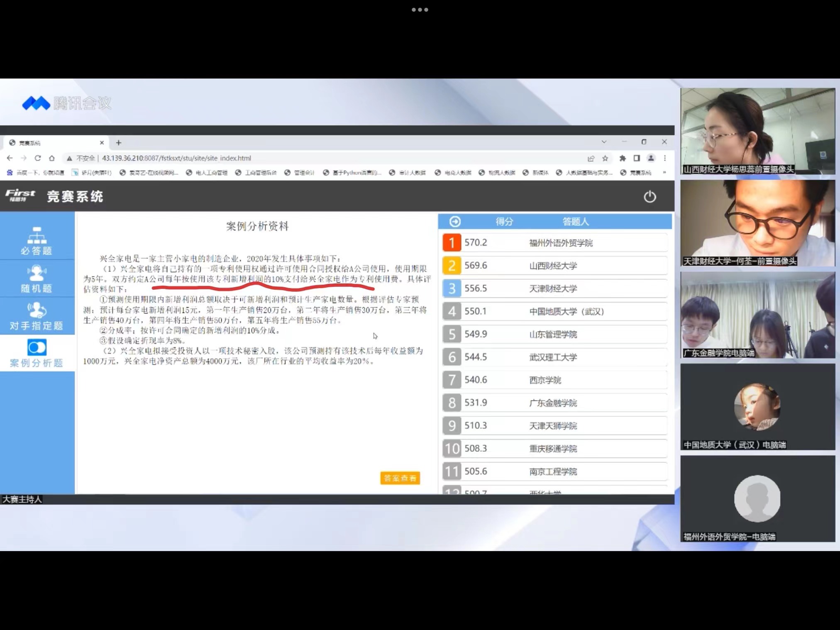Click the power logout icon
840x630 pixels.
650,197
